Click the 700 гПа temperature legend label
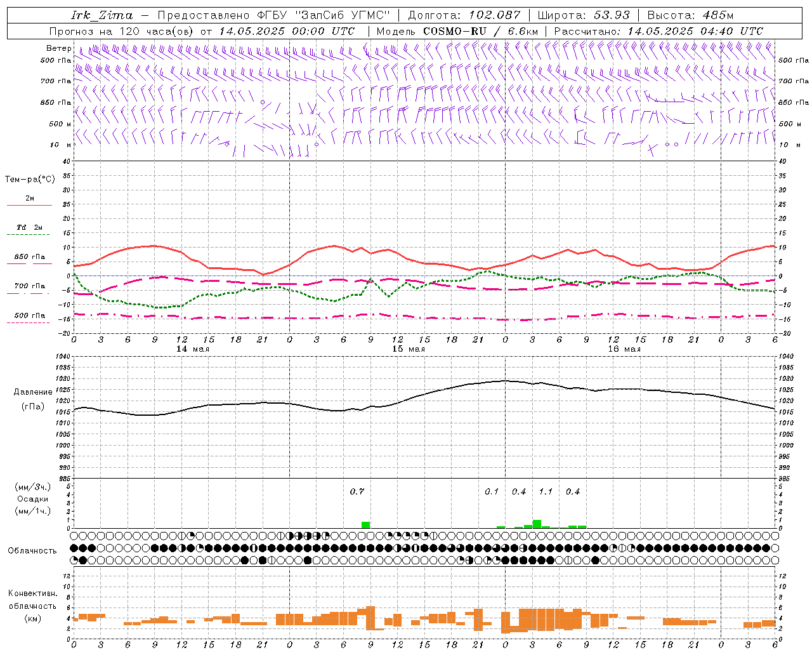The image size is (812, 650). (30, 286)
